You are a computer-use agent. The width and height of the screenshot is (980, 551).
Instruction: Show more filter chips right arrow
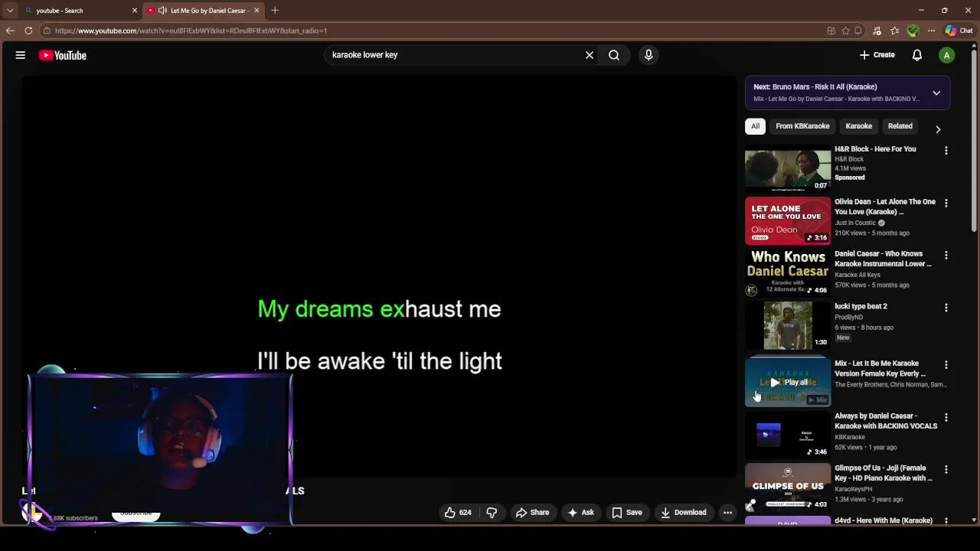click(x=938, y=129)
